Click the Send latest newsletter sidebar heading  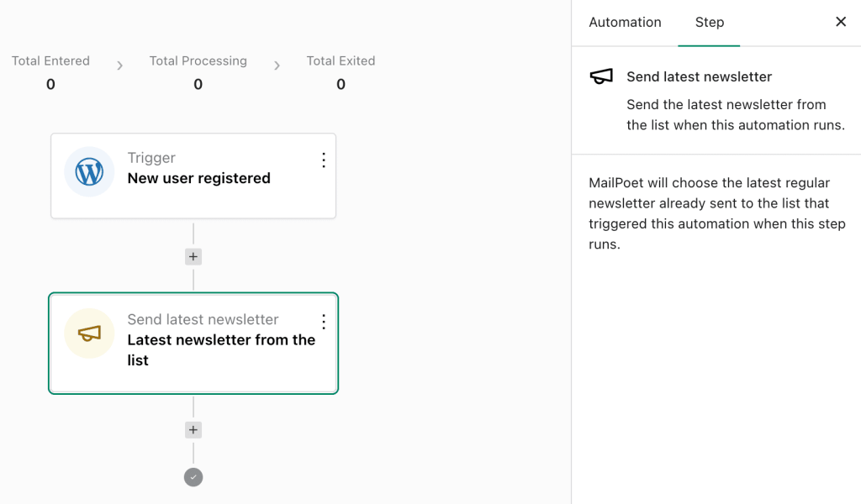[x=699, y=76]
